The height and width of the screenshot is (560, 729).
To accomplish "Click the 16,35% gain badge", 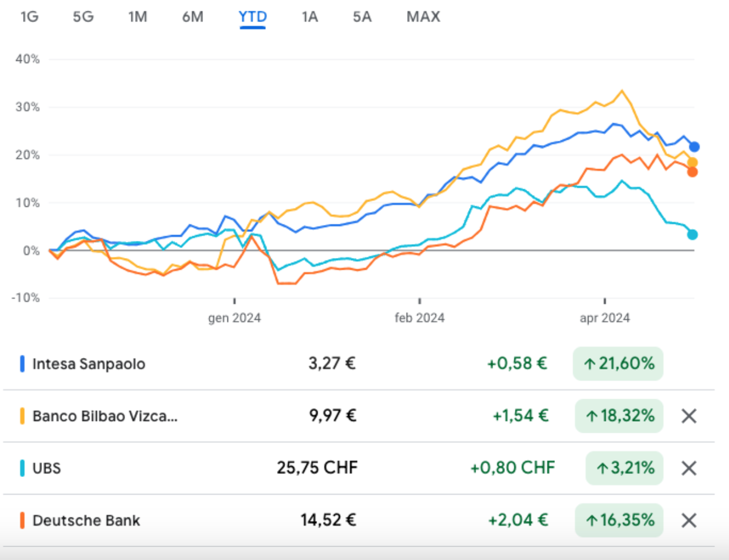I will [619, 521].
